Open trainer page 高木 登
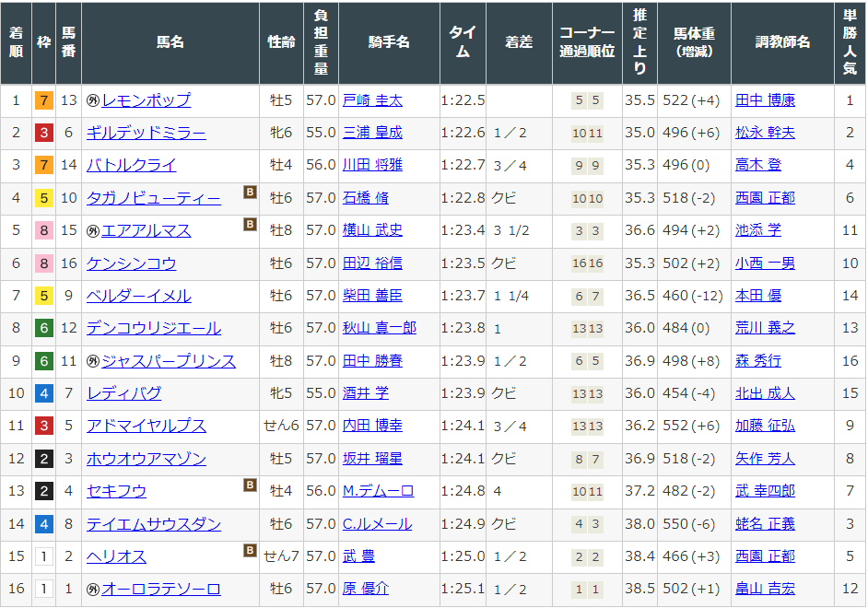 [x=758, y=166]
